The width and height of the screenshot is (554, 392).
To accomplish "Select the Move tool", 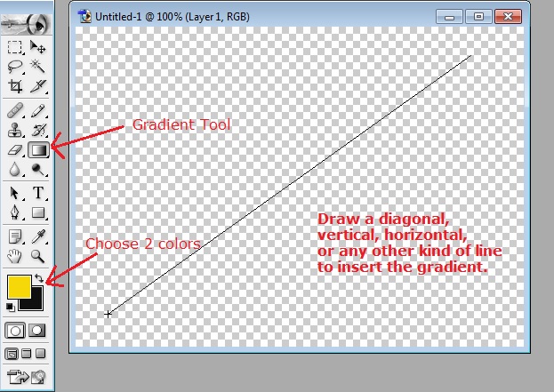I will pos(38,46).
